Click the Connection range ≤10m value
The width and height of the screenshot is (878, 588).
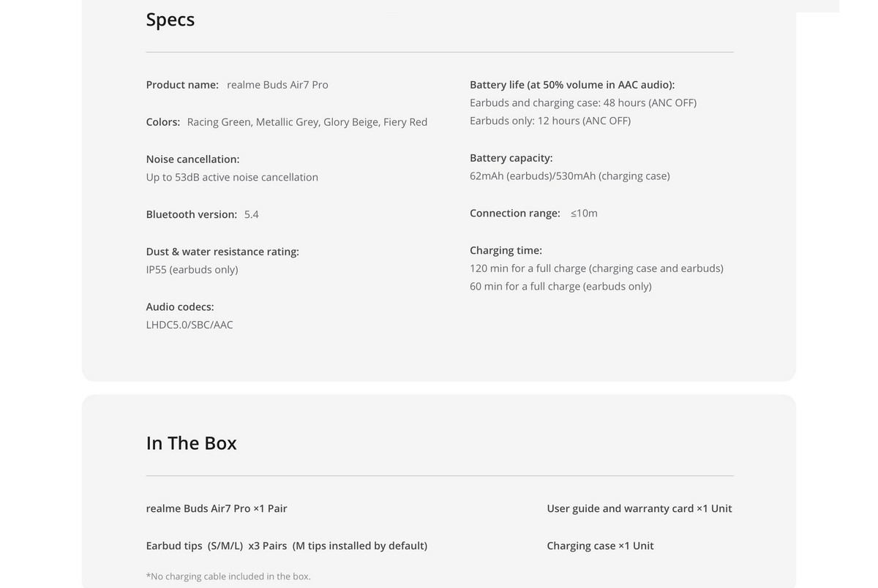(584, 214)
